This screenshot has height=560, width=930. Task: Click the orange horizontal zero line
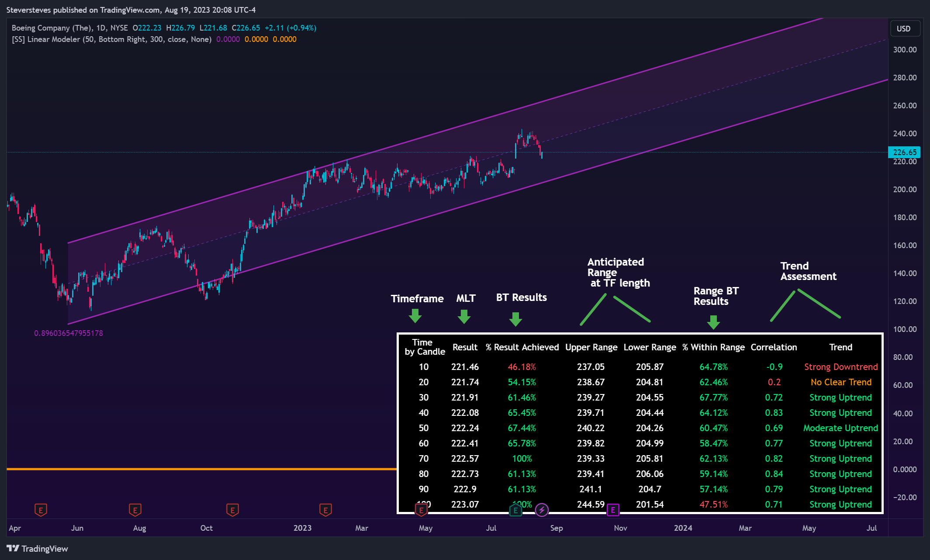[201, 469]
